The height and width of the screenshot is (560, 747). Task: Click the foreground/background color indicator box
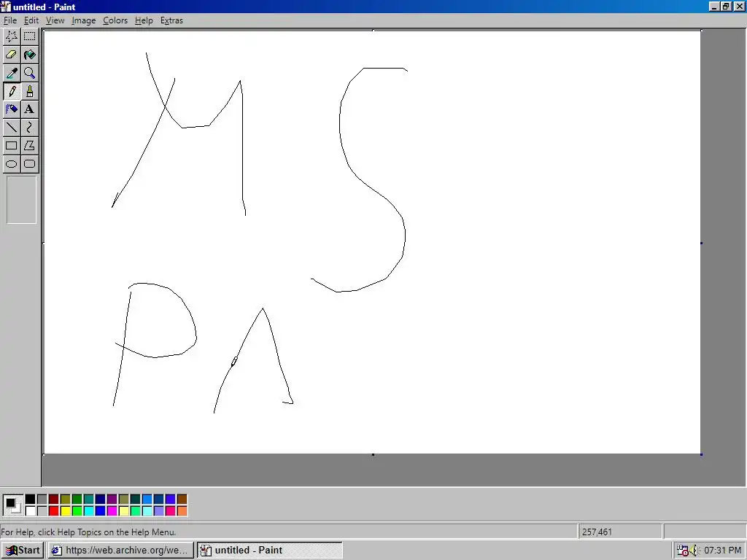12,505
